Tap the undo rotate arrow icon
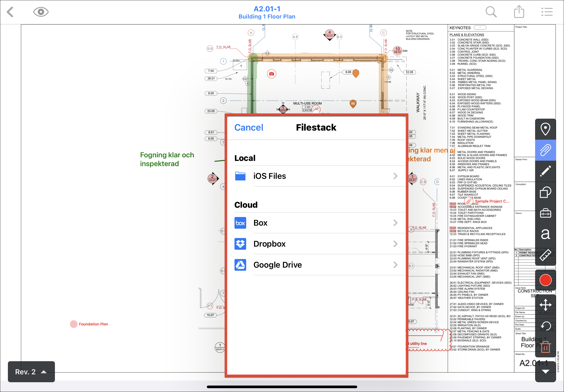The image size is (564, 392). pyautogui.click(x=545, y=326)
